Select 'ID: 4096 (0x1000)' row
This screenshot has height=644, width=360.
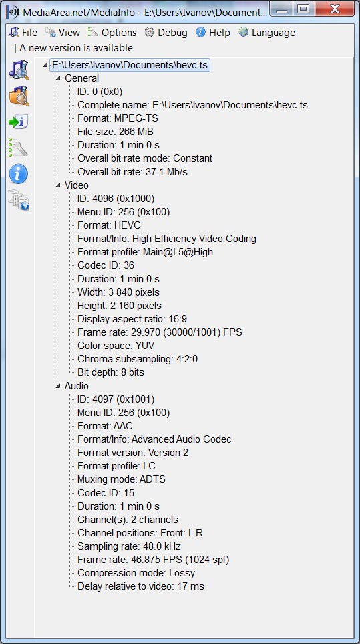click(x=116, y=199)
